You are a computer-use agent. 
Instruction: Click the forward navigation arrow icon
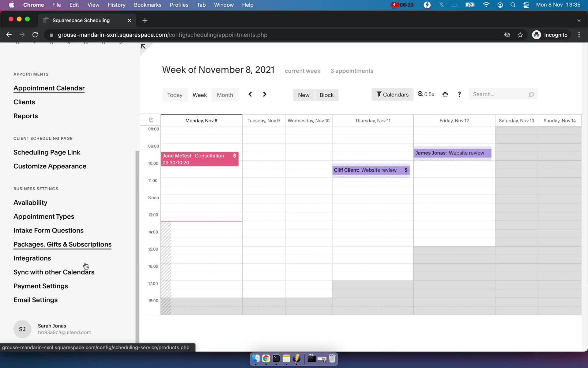click(264, 94)
